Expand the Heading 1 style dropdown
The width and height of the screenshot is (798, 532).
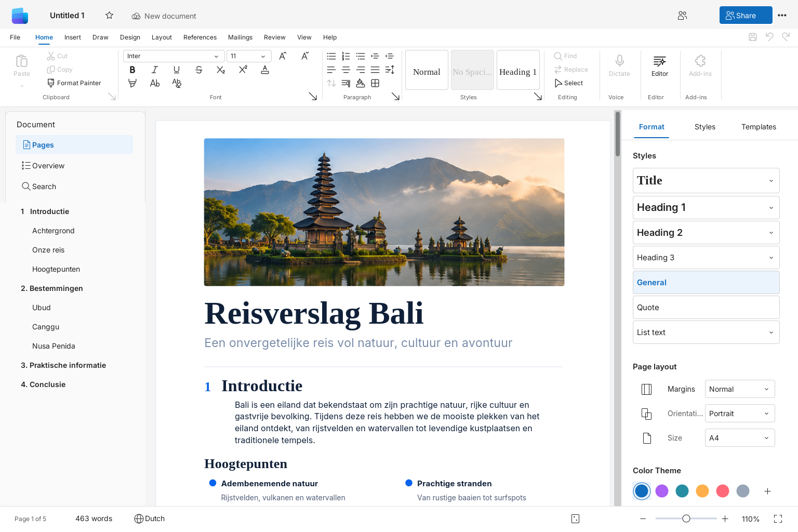click(x=771, y=208)
